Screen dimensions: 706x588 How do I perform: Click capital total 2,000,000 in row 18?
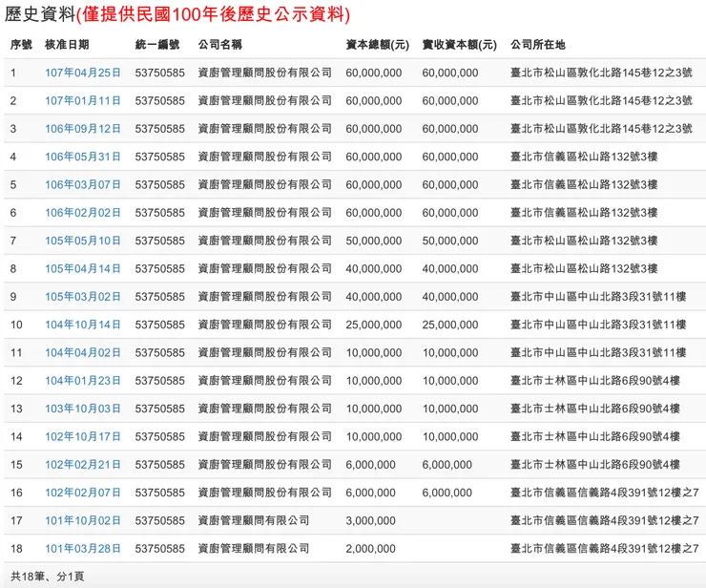pyautogui.click(x=370, y=548)
